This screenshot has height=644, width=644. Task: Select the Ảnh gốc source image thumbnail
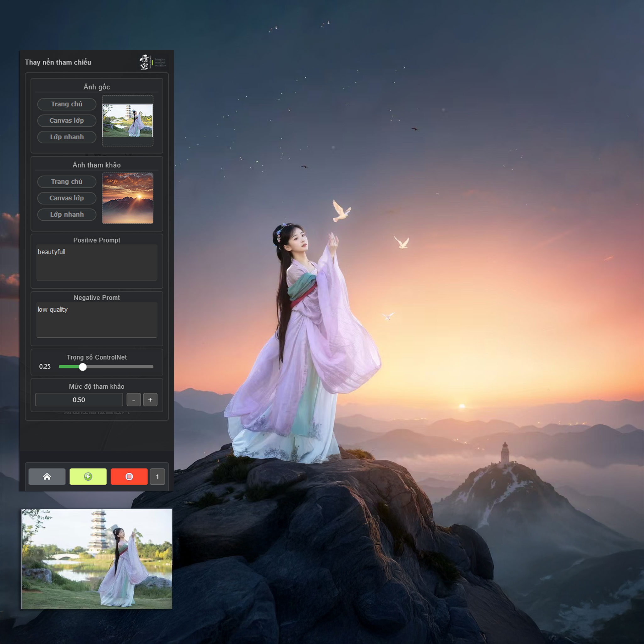pyautogui.click(x=127, y=121)
